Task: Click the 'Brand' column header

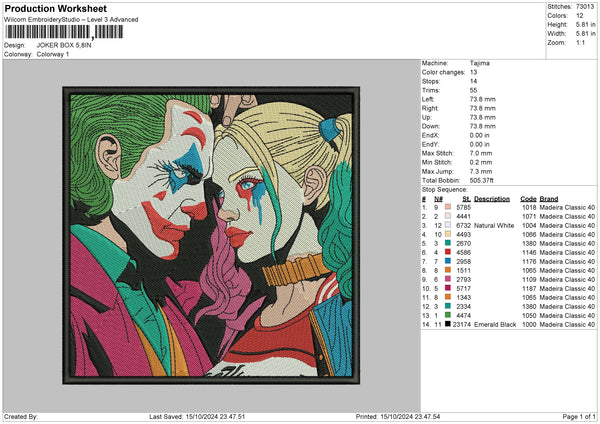Action: pyautogui.click(x=549, y=199)
